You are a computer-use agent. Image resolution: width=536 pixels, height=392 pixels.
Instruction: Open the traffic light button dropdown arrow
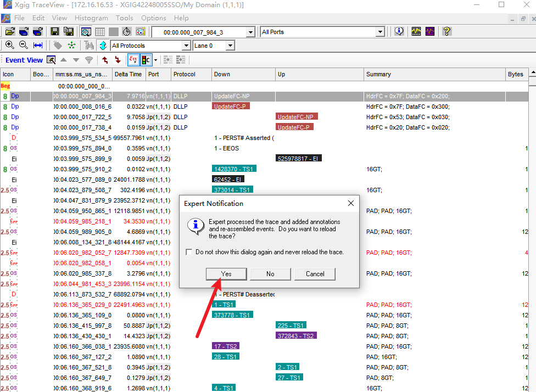[x=155, y=60]
